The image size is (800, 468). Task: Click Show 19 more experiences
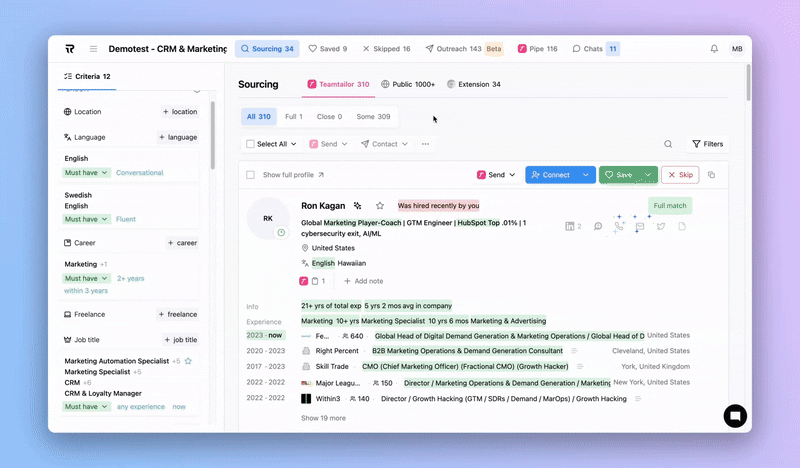click(x=323, y=418)
